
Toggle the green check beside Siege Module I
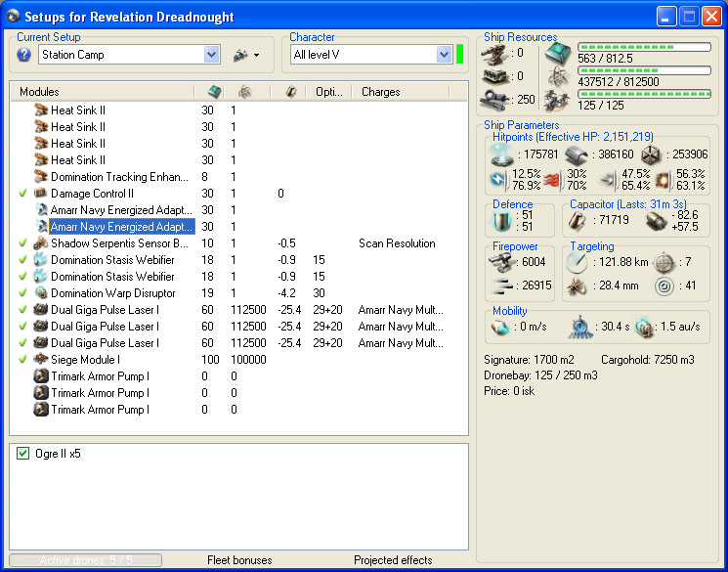tap(22, 360)
